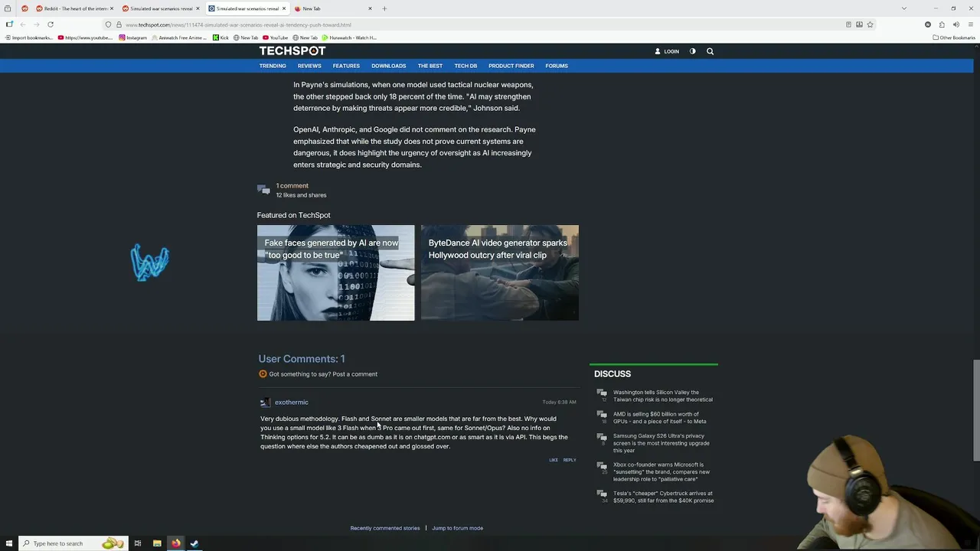980x551 pixels.
Task: Open exothermic user profile link
Action: click(x=292, y=402)
